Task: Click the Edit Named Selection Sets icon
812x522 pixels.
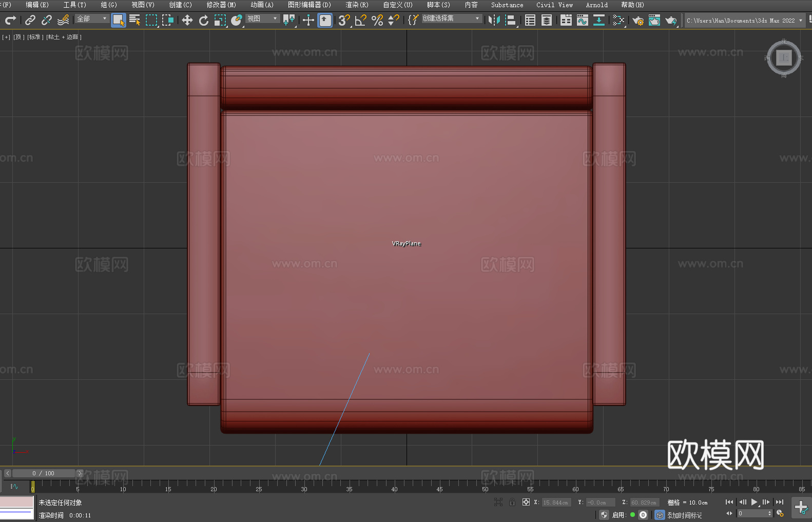Action: coord(413,21)
